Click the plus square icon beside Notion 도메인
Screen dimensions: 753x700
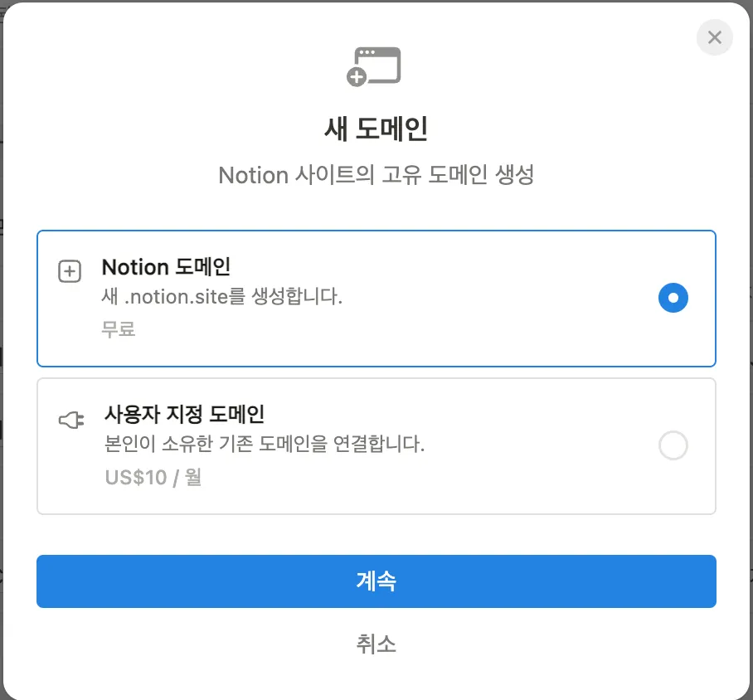click(70, 271)
